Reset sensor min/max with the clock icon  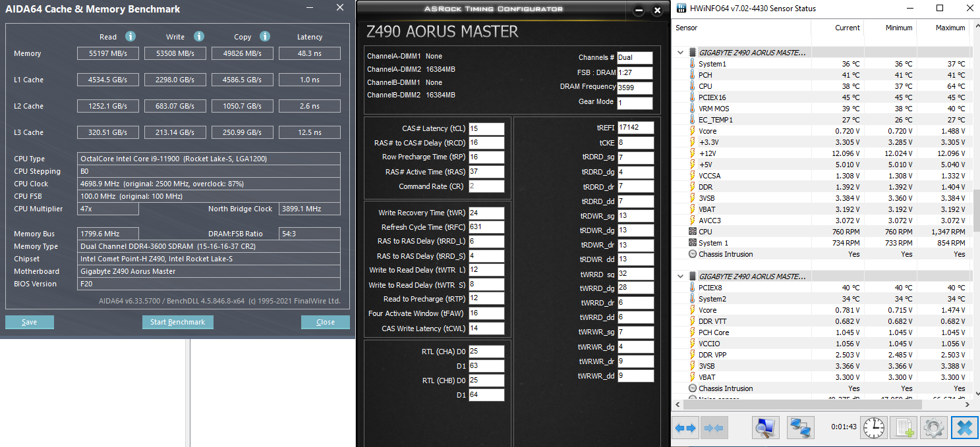[x=875, y=428]
